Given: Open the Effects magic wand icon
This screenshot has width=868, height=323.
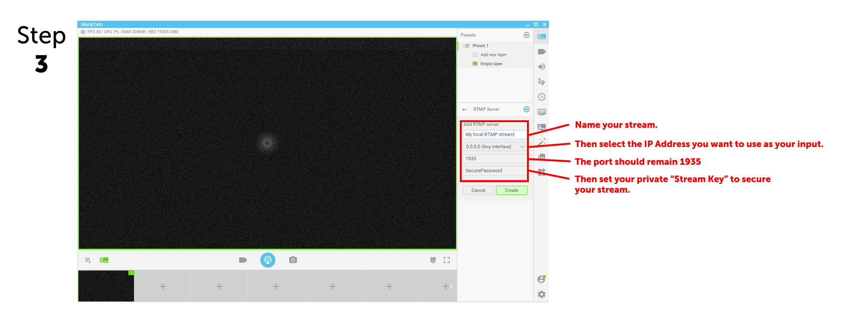Looking at the screenshot, I should 542,142.
